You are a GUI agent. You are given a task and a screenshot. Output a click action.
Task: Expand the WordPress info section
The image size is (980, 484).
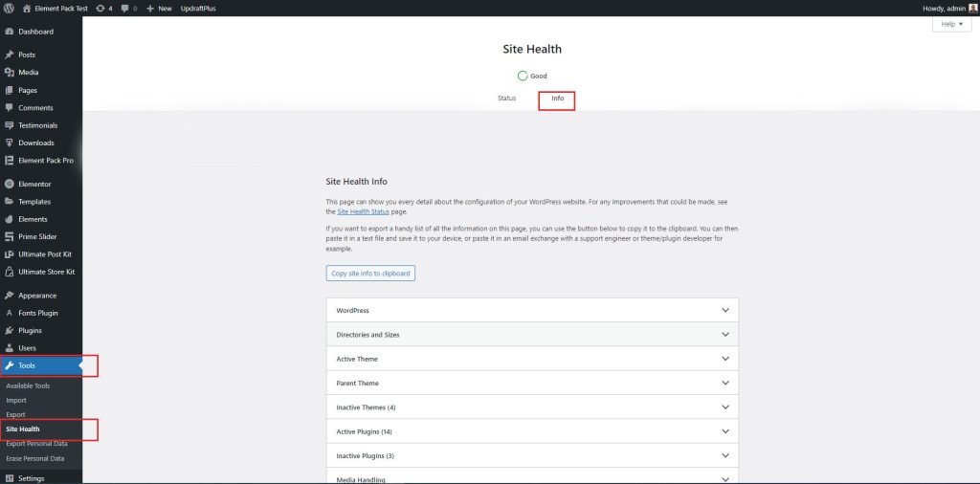point(532,310)
